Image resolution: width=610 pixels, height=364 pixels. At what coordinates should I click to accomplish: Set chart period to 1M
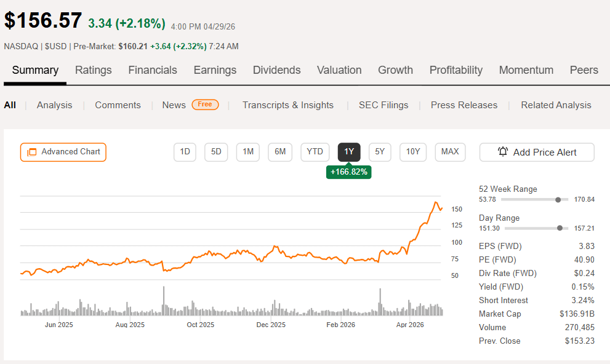coord(248,152)
